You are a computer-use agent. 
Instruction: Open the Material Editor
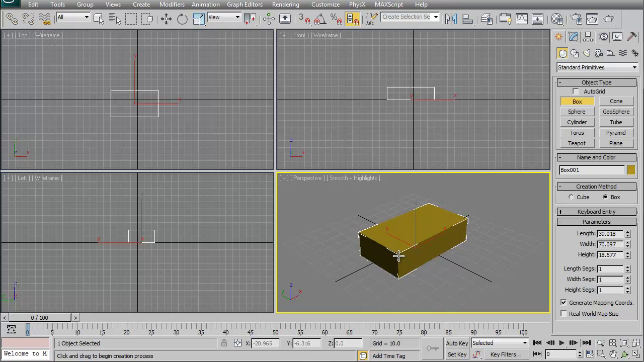(x=557, y=19)
